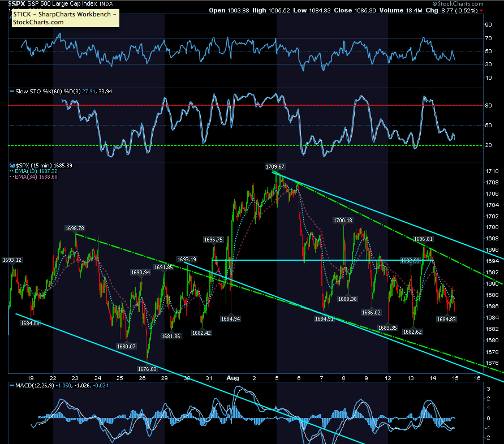
Task: Click the 'Aug' label on the date axis
Action: 232,378
